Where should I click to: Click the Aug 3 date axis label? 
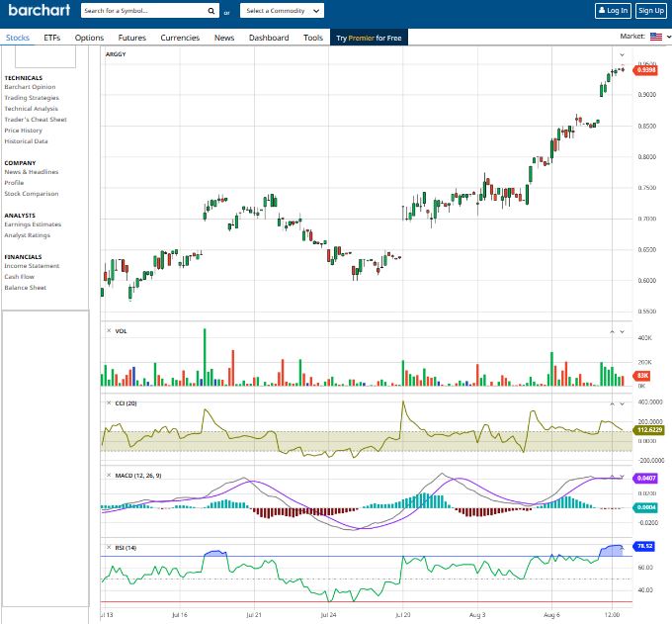pyautogui.click(x=477, y=614)
